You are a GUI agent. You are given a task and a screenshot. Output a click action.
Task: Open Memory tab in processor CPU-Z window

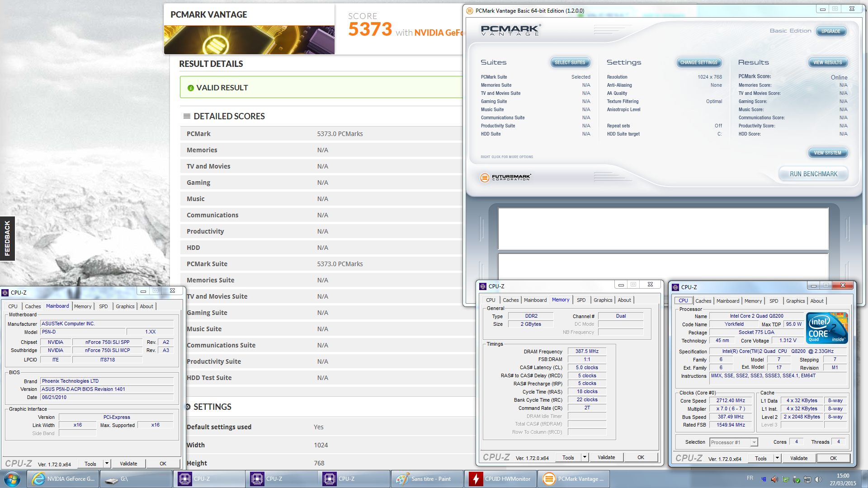753,301
